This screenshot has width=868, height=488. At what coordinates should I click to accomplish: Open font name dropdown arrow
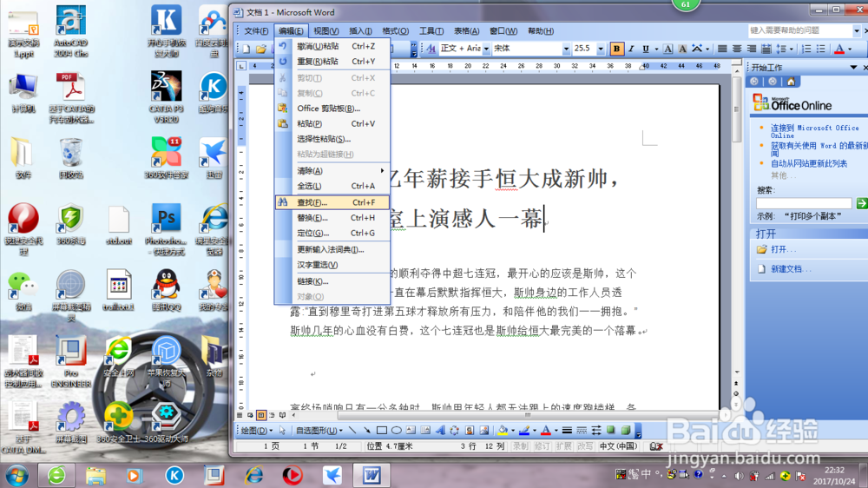(566, 49)
